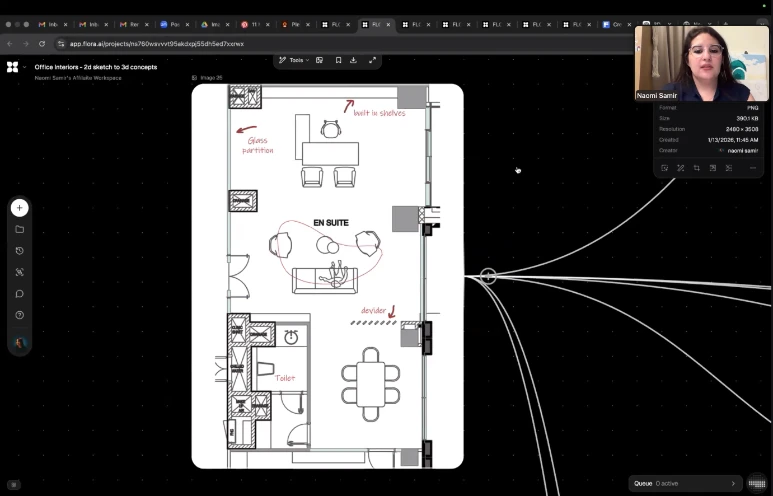Image resolution: width=773 pixels, height=496 pixels.
Task: Download the image from the top toolbar
Action: (353, 60)
